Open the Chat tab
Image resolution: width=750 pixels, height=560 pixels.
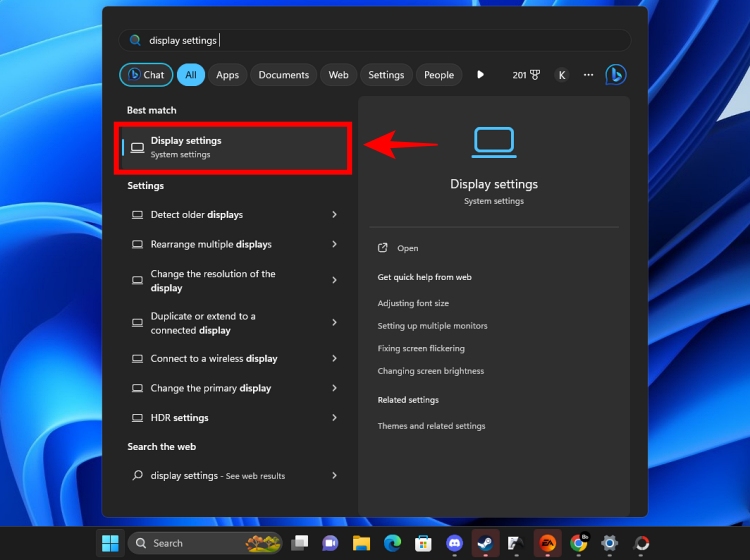[x=146, y=75]
